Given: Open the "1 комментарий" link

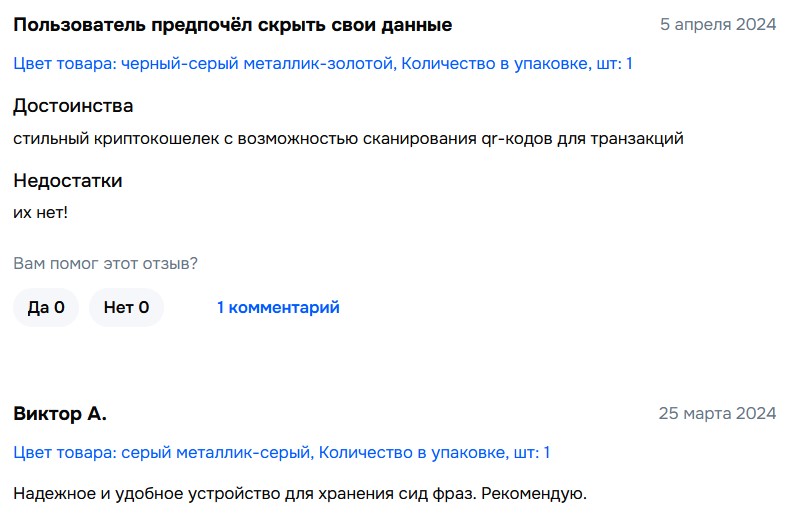Looking at the screenshot, I should [278, 307].
